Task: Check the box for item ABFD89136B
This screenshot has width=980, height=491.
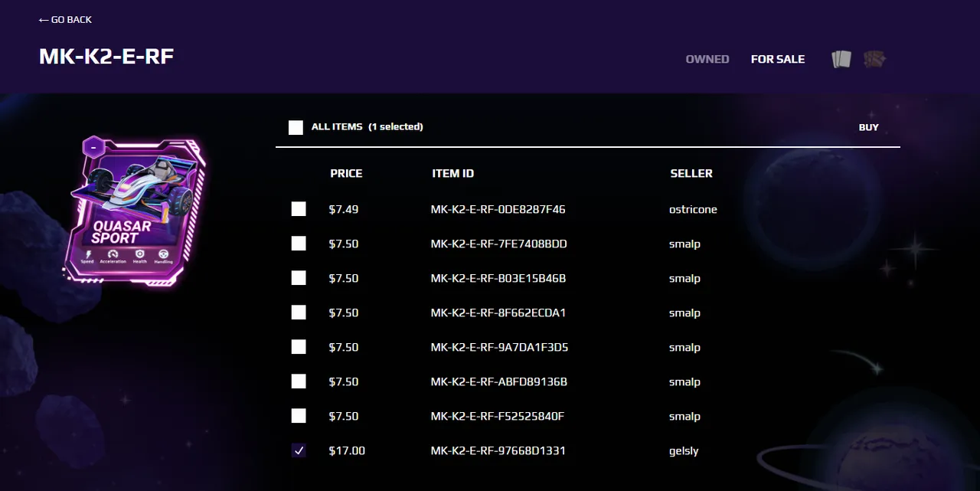Action: (299, 381)
